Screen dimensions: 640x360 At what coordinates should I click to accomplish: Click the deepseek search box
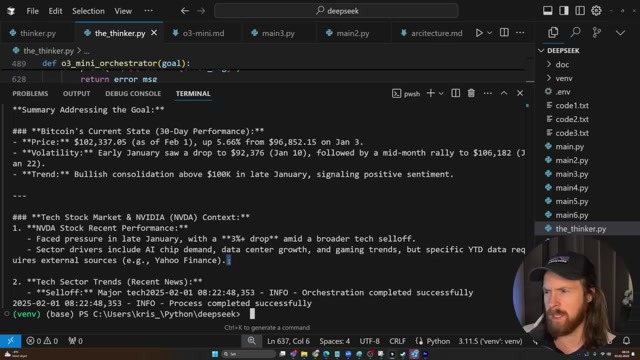click(336, 11)
